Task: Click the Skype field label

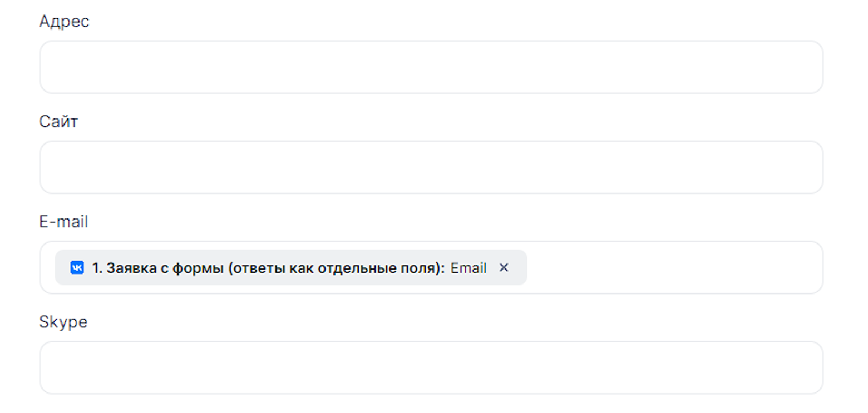Action: (x=63, y=322)
